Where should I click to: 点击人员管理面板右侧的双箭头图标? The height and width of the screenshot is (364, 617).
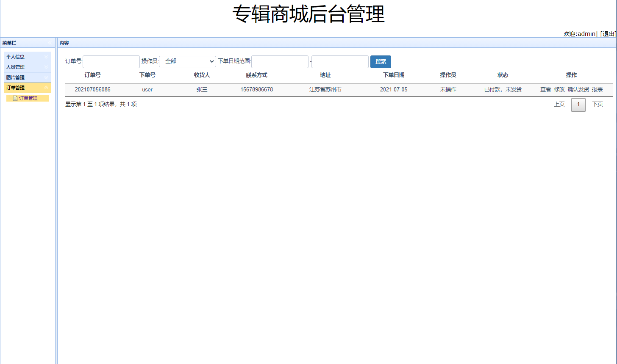click(47, 67)
